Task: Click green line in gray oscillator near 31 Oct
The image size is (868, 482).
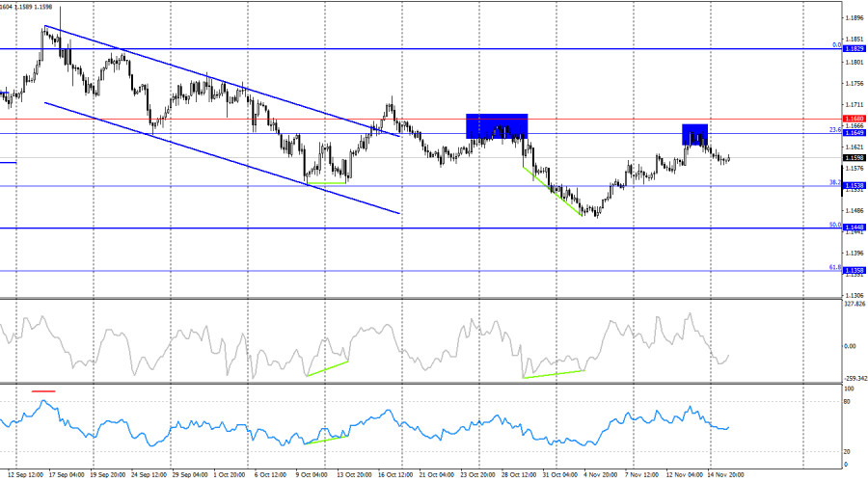Action: click(x=554, y=373)
